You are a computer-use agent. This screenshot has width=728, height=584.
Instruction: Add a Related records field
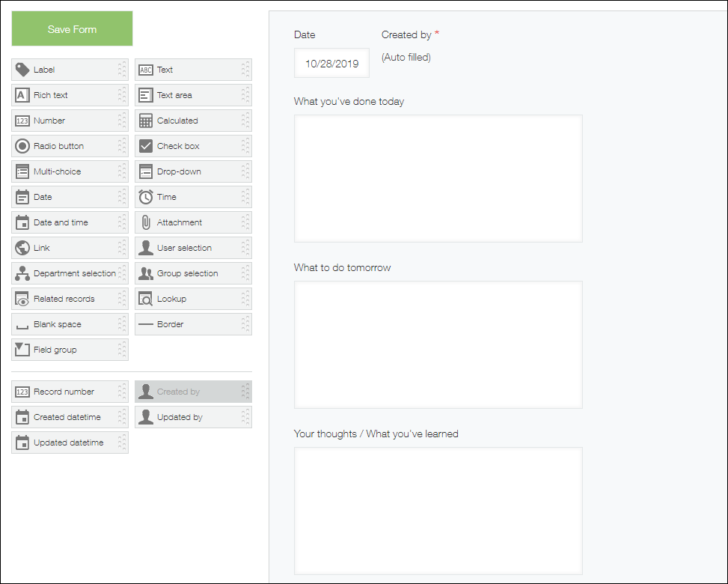pyautogui.click(x=65, y=299)
